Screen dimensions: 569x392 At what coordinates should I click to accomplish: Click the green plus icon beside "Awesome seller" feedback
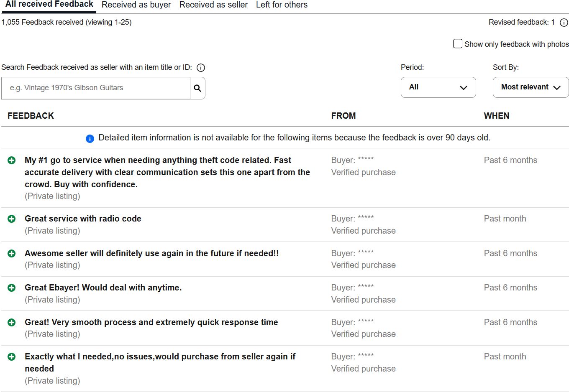(x=11, y=253)
